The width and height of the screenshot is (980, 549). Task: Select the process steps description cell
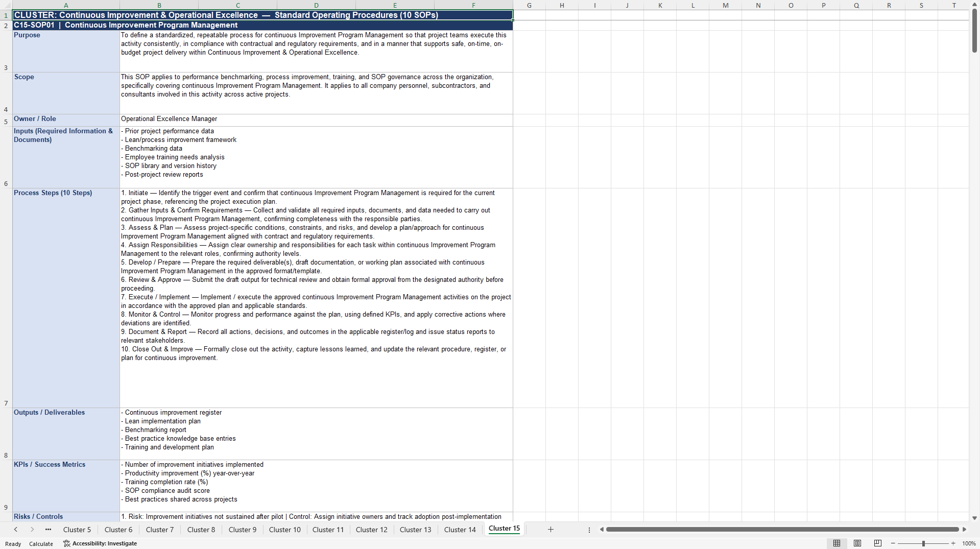click(x=316, y=298)
